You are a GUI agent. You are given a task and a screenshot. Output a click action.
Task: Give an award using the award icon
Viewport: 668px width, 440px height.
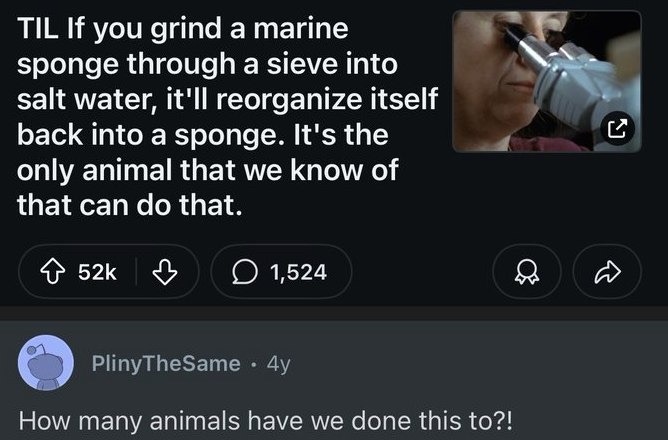522,271
